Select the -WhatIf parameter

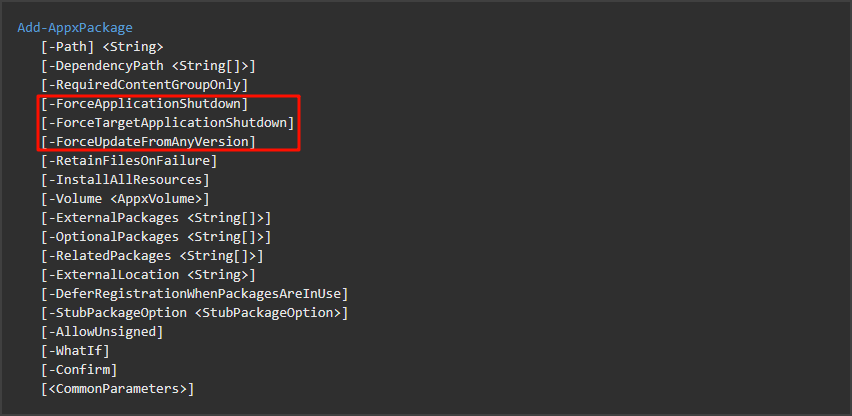[75, 351]
